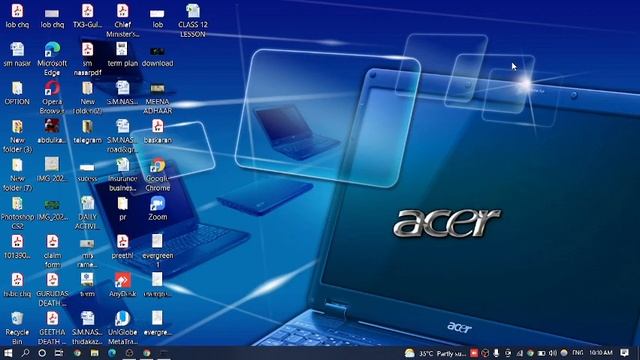640x360 pixels.
Task: Open File Explorer from the taskbar
Action: [95, 353]
